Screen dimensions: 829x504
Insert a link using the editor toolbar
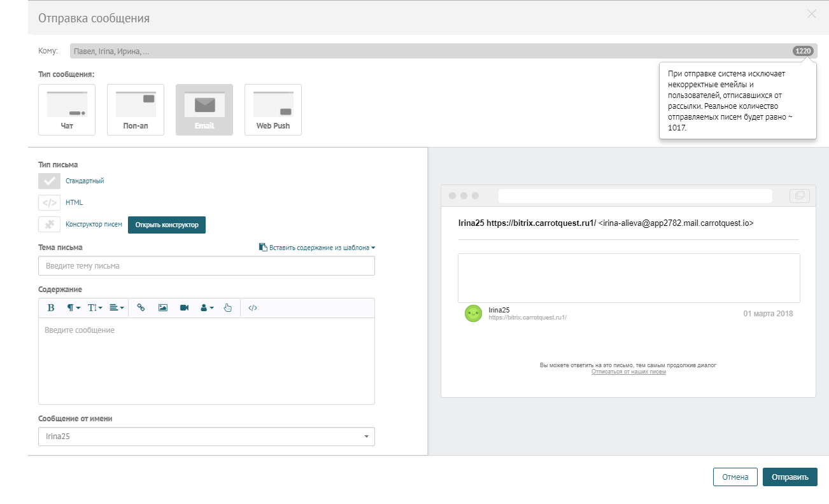(141, 308)
